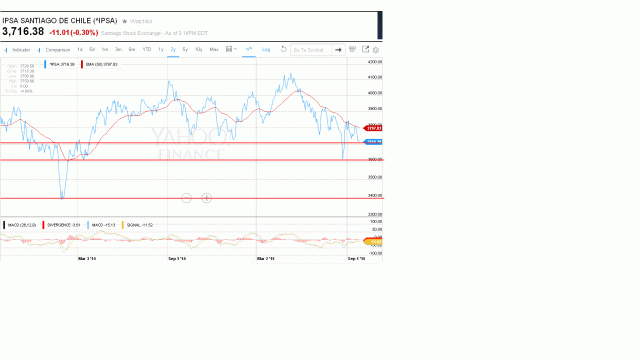Select the YTD time range
The width and height of the screenshot is (640, 360).
click(x=147, y=49)
